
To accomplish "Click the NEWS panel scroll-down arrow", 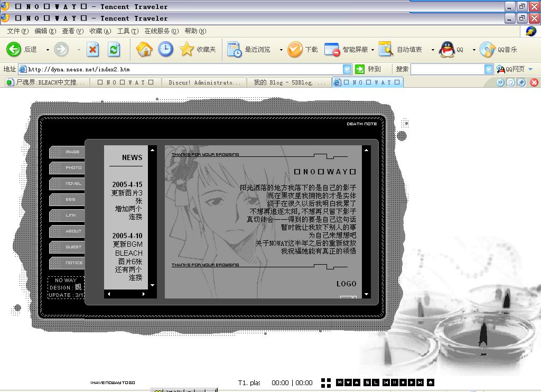I will coord(153,285).
